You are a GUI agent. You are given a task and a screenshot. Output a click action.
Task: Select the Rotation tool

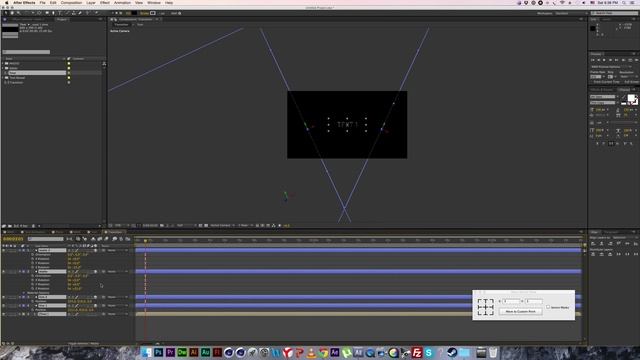point(27,13)
